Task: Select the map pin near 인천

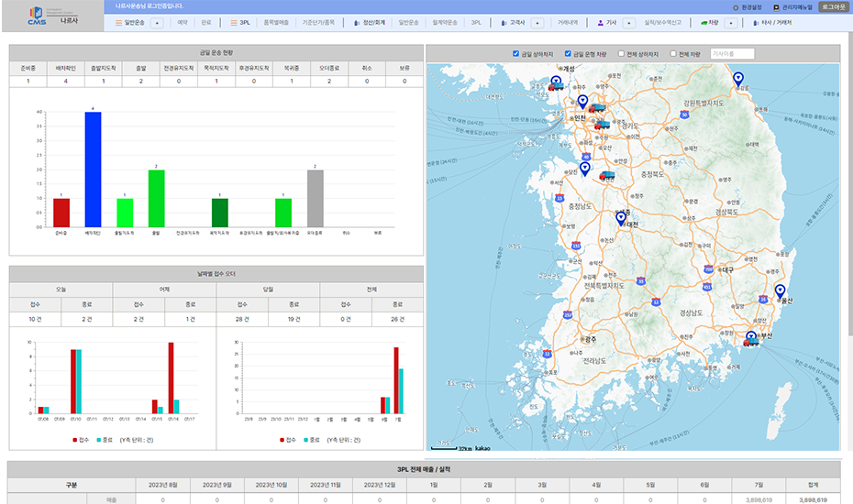Action: click(x=582, y=102)
